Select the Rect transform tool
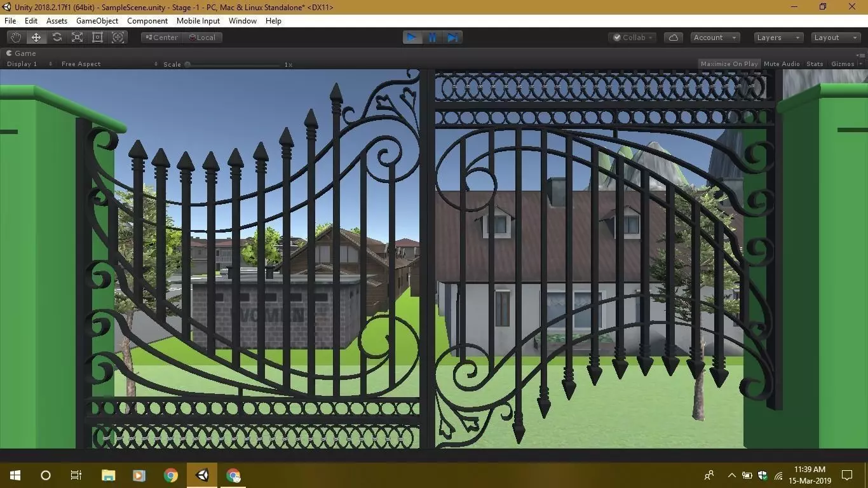 coord(97,37)
